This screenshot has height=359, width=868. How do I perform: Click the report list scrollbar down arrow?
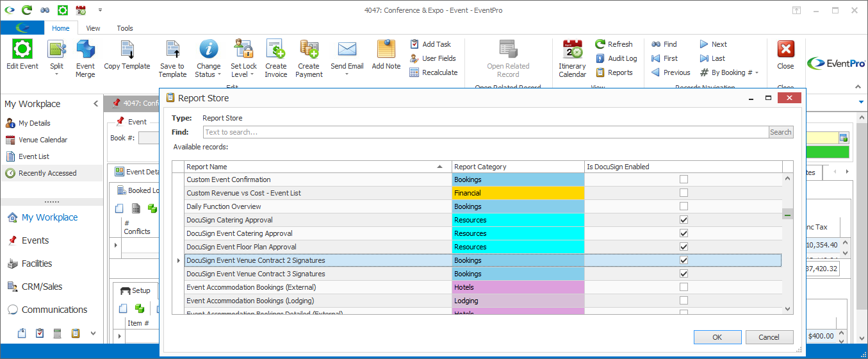pos(788,309)
